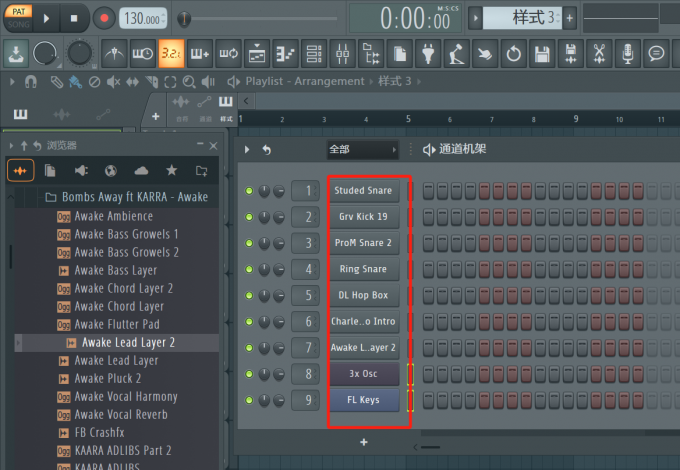
Task: Select the playlist paint brush tool
Action: [x=75, y=82]
